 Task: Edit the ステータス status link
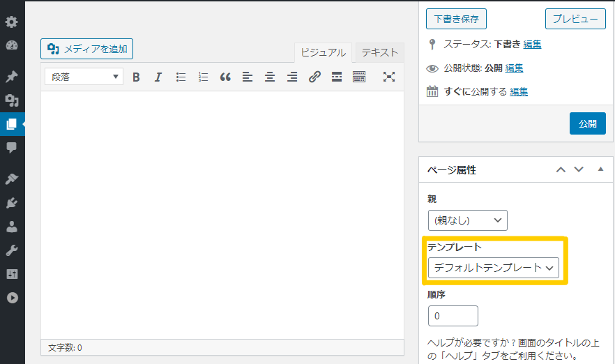pyautogui.click(x=532, y=45)
